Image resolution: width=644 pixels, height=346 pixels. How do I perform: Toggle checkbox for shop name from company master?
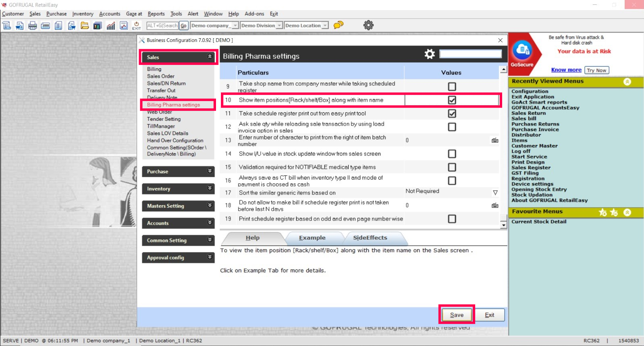click(x=452, y=87)
